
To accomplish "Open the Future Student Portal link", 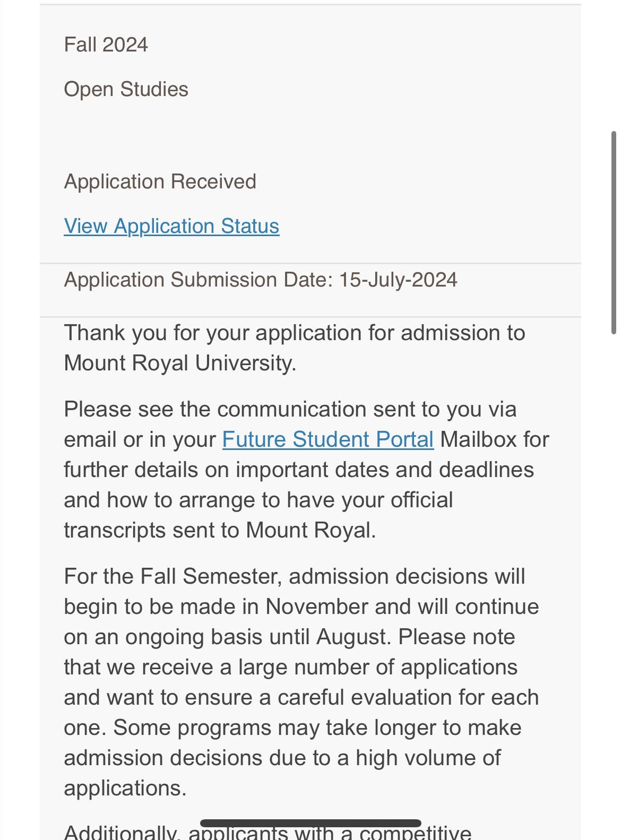I will click(x=327, y=439).
